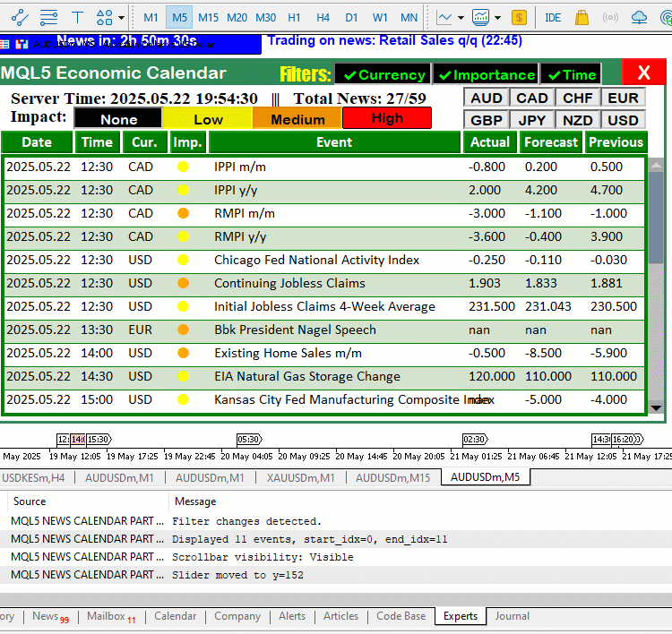Switch chart to H1 timeframe
Viewport: 672px width, 634px height.
[x=294, y=18]
